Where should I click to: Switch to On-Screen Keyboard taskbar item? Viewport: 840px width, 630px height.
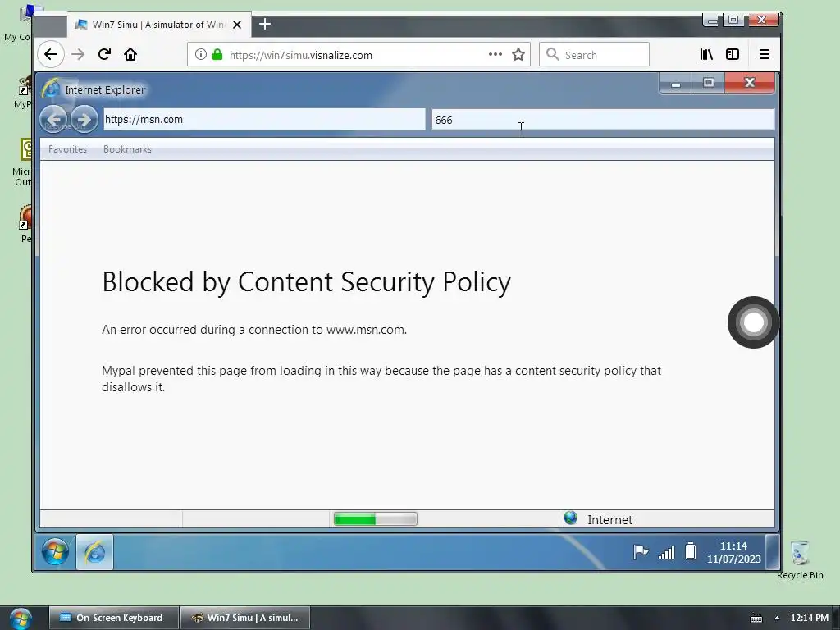(x=113, y=618)
